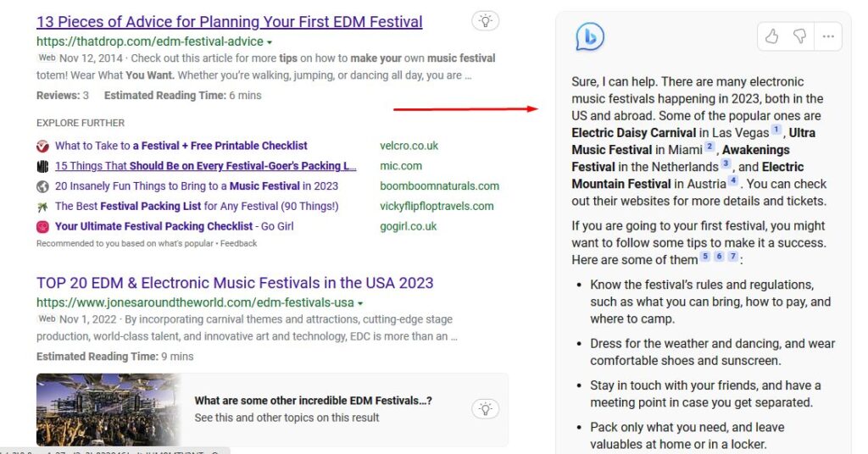Open thatdrop.com edm-festival-advice URL
868x454 pixels.
point(150,42)
